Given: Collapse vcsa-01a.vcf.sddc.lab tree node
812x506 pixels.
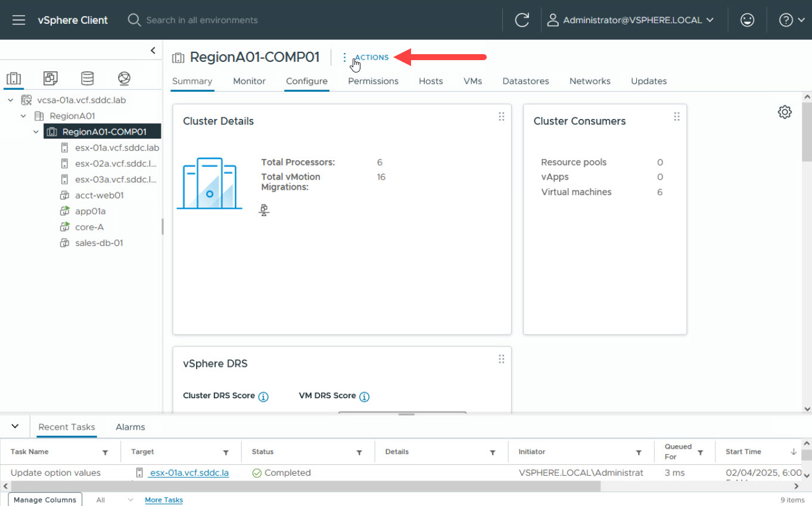Looking at the screenshot, I should point(10,100).
